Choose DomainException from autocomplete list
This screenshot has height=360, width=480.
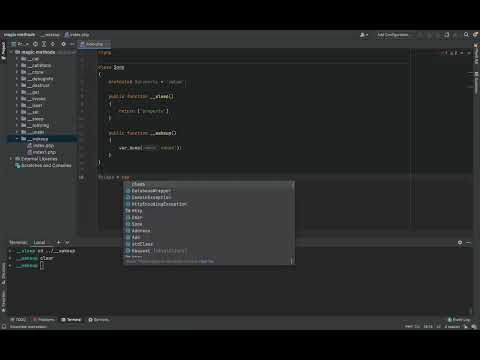pyautogui.click(x=209, y=197)
